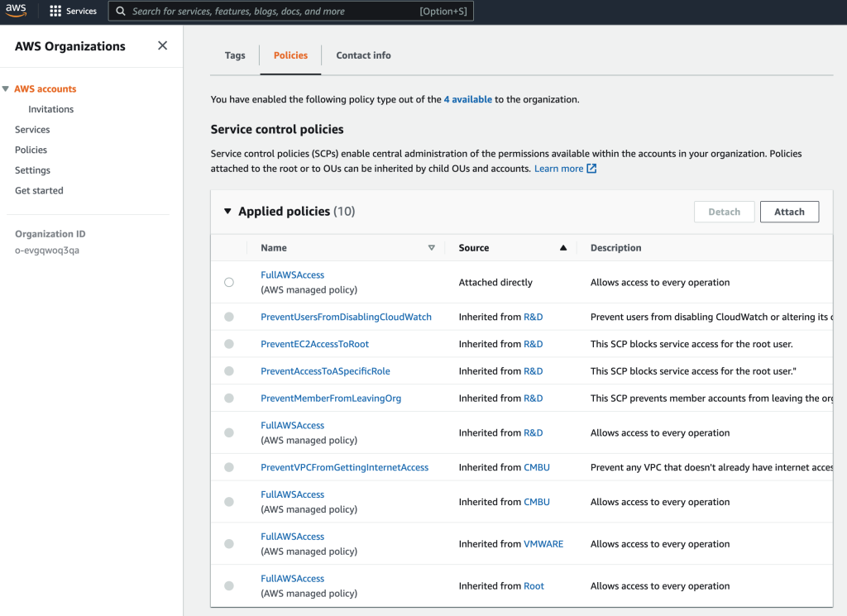847x616 pixels.
Task: Click the AWS logo home icon
Action: pyautogui.click(x=17, y=11)
